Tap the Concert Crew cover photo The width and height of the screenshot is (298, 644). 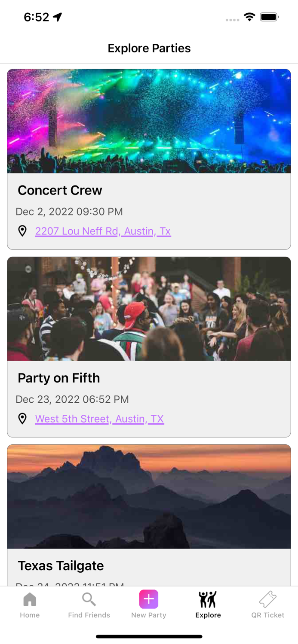tap(149, 121)
